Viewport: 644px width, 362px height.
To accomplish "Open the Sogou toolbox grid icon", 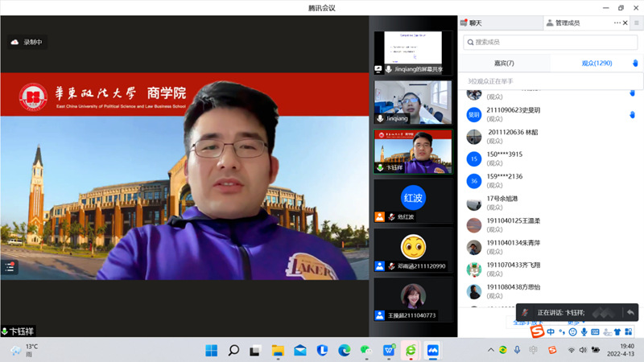I will point(629,331).
